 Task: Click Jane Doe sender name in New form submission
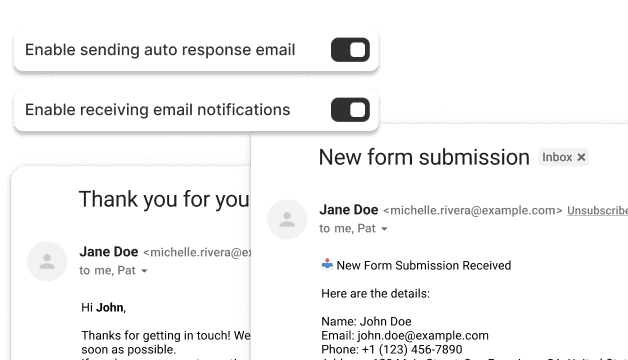(x=348, y=210)
